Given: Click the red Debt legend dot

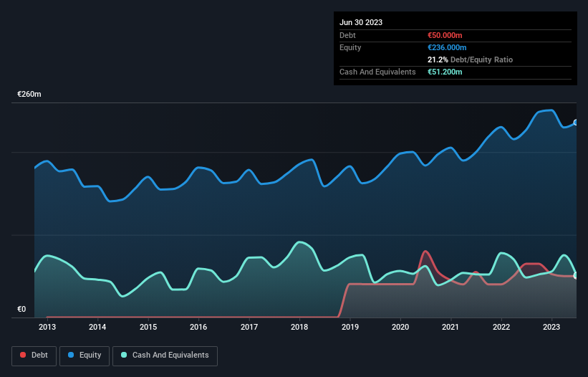Looking at the screenshot, I should [x=24, y=355].
